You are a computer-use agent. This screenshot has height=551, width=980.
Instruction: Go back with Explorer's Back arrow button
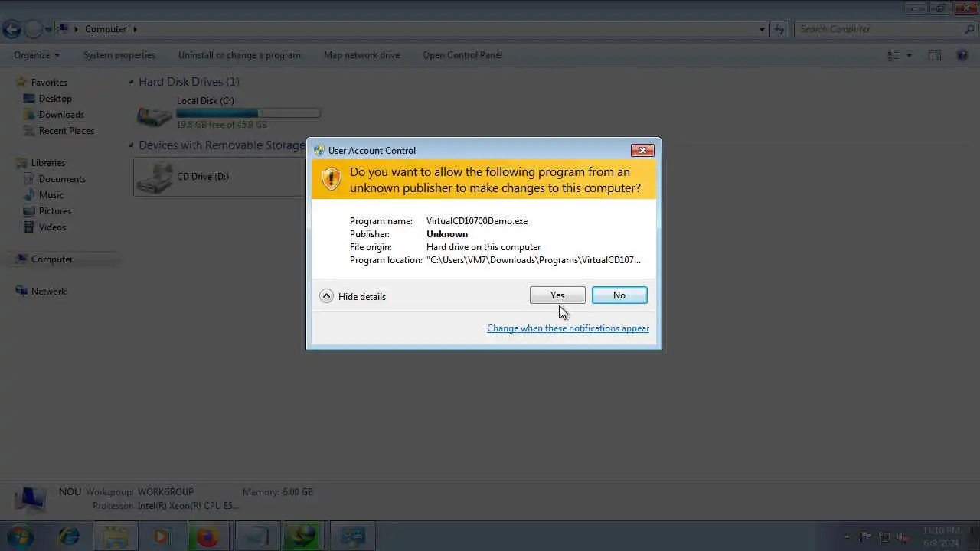click(11, 30)
